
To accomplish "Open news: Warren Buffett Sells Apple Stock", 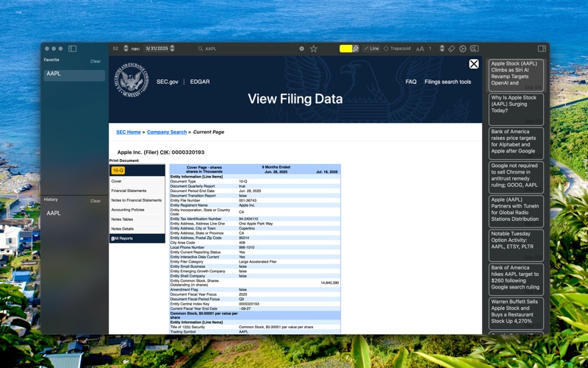I will pos(516,314).
